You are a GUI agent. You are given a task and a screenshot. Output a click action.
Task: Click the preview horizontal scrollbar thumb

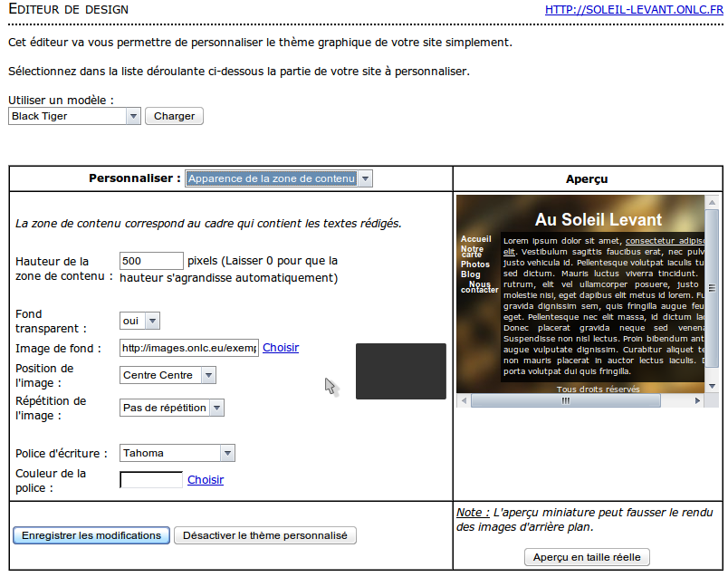point(566,400)
